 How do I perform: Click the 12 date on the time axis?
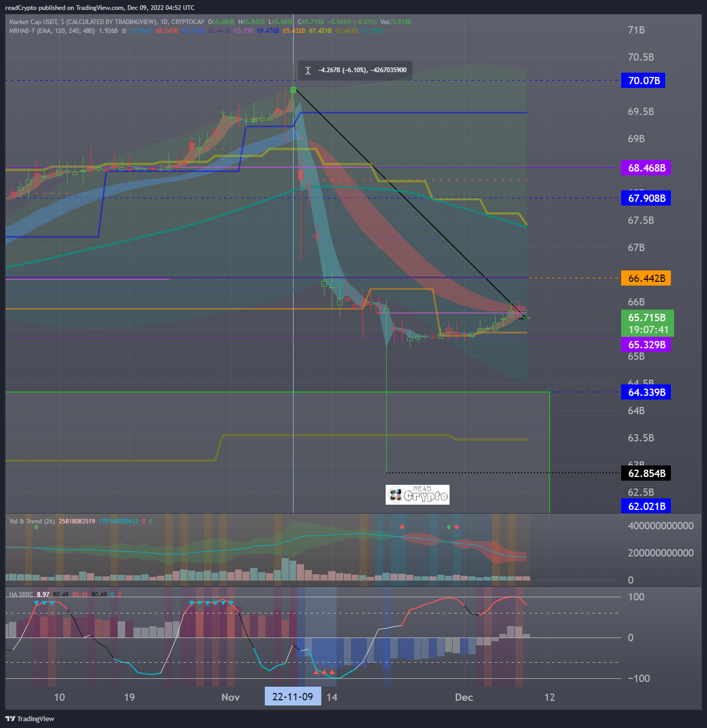point(549,697)
